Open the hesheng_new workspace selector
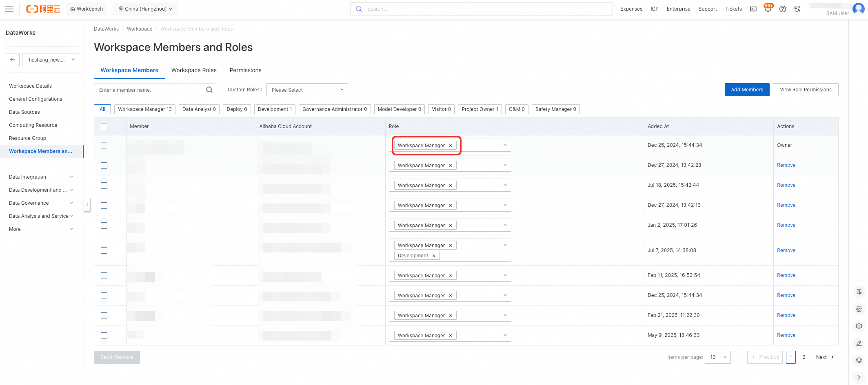The image size is (868, 385). coord(50,60)
